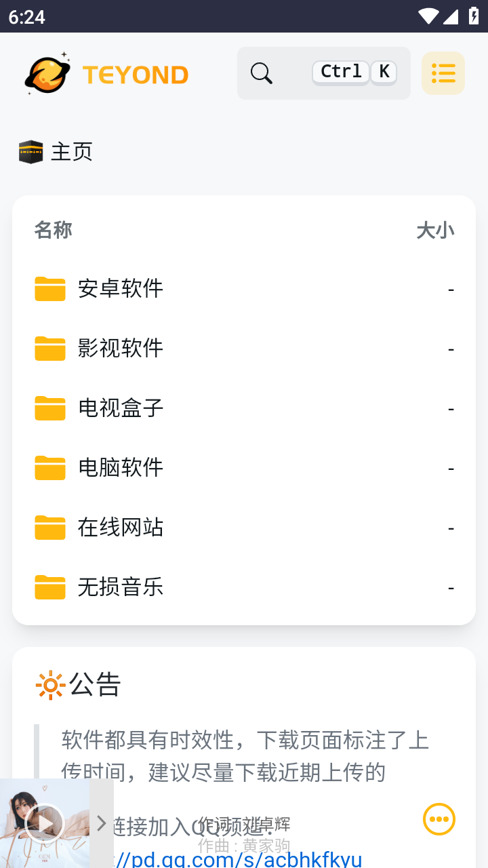Click the sun icon beside 公告
The image size is (488, 868).
(x=50, y=685)
